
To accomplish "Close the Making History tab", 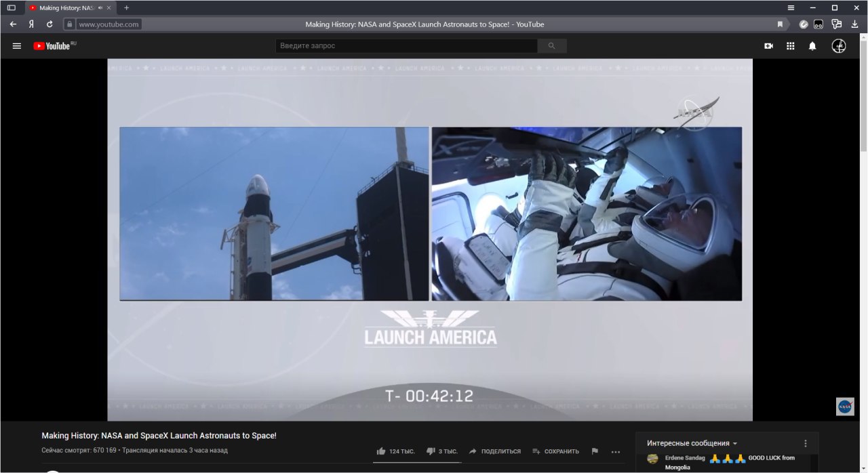I will click(x=109, y=7).
